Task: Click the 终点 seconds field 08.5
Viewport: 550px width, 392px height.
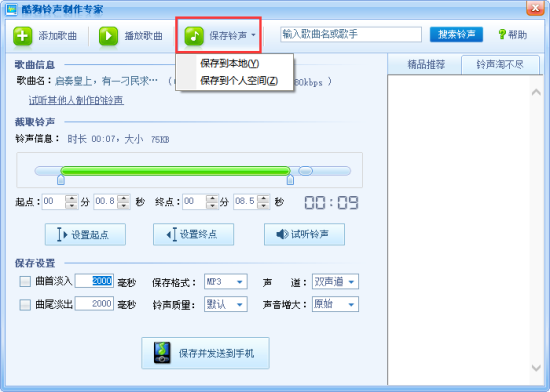Action: pos(245,202)
